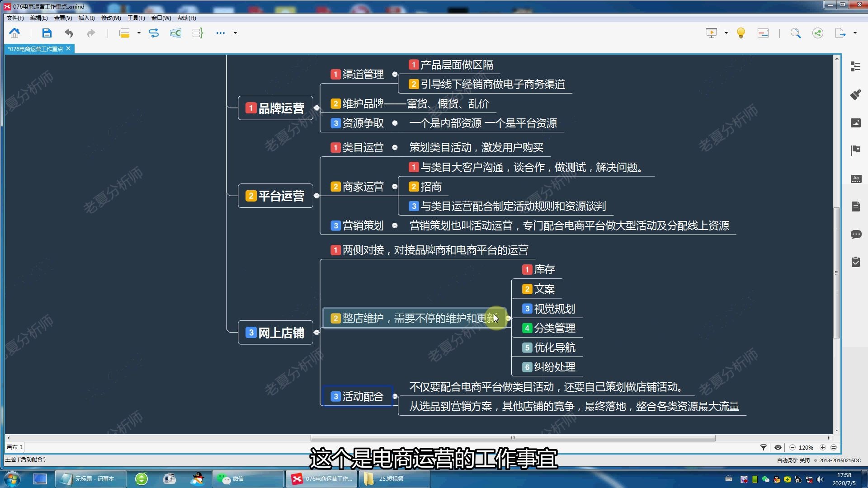The image size is (868, 488).
Task: Toggle the auto-save status 自动保存: 关闭
Action: coord(793,460)
